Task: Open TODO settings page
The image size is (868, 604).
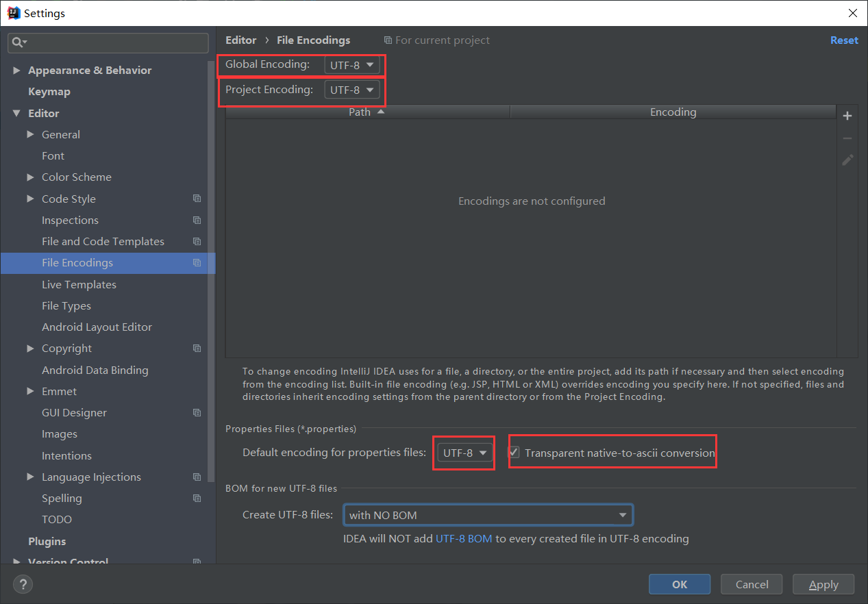Action: [x=57, y=519]
